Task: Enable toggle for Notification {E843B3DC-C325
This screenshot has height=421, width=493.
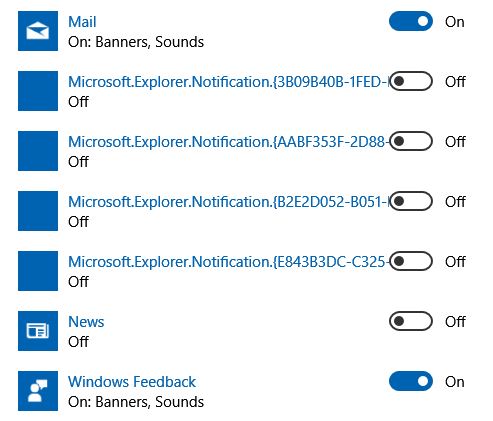Action: click(x=411, y=261)
